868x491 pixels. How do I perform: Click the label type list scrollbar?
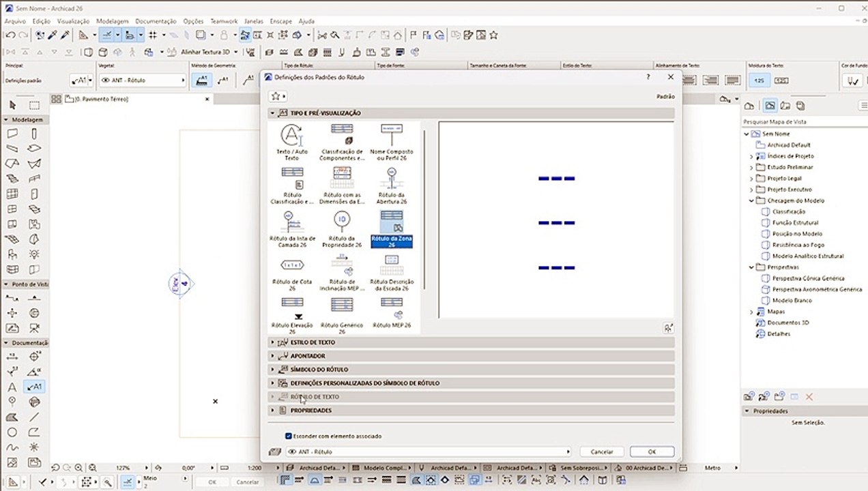point(424,208)
